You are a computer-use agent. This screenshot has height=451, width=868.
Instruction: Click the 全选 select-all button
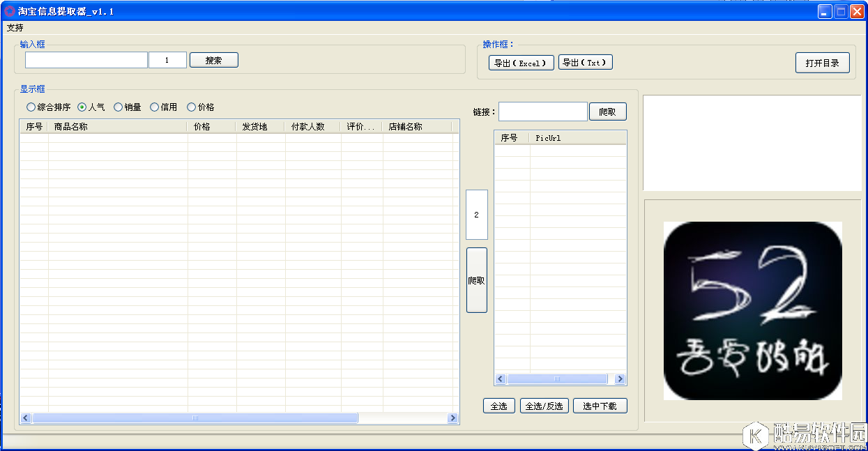pyautogui.click(x=498, y=405)
